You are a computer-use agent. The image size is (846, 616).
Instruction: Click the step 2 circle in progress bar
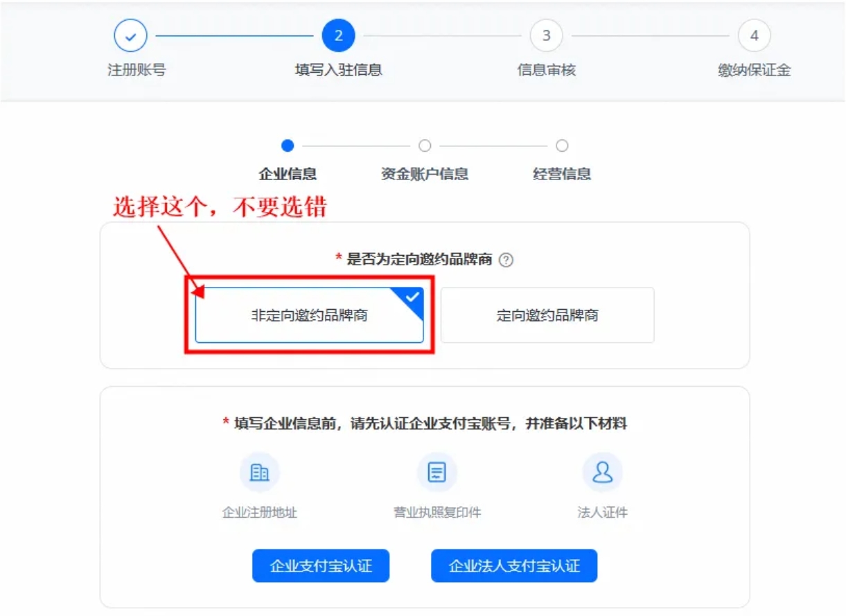tap(339, 36)
